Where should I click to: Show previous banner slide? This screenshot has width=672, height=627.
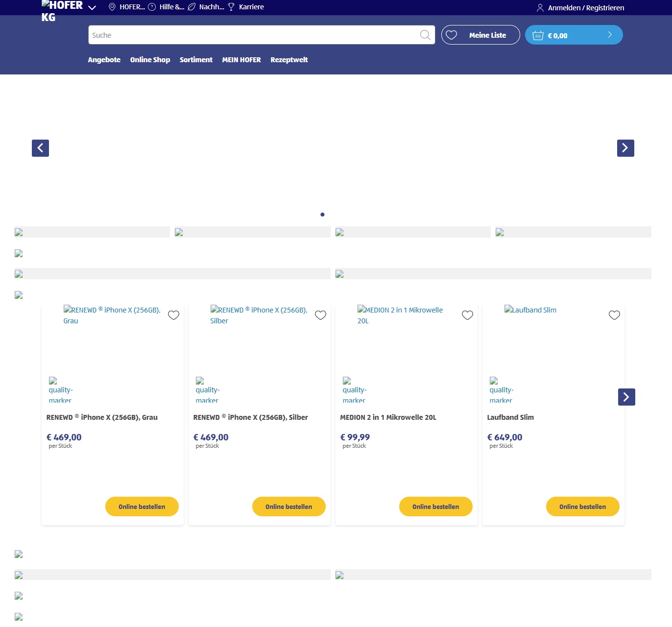tap(40, 148)
